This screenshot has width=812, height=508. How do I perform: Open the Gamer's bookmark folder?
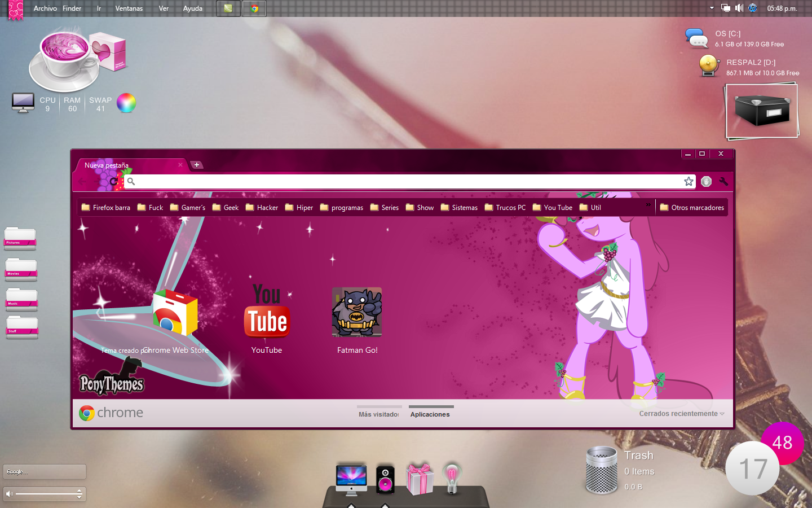188,207
